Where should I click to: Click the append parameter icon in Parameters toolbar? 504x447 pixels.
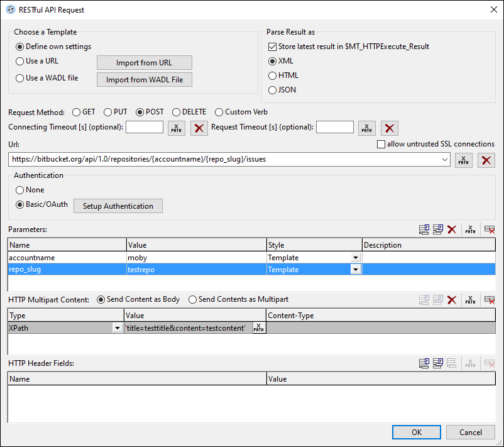(x=425, y=230)
